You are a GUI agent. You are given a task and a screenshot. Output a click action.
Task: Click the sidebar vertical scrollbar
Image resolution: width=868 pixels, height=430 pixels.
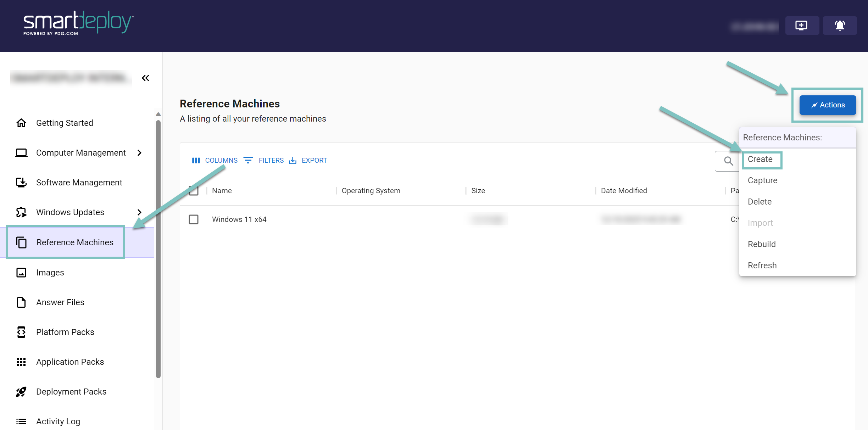(x=158, y=248)
